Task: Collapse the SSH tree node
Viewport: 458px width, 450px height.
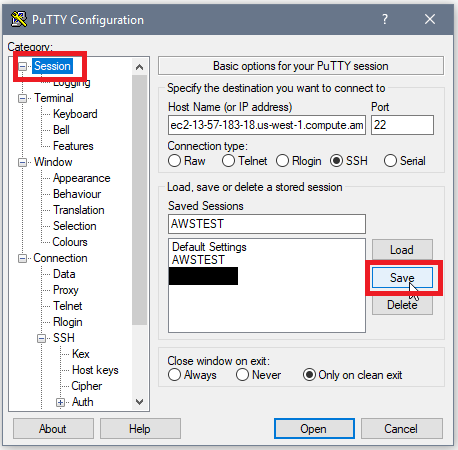Action: (41, 338)
